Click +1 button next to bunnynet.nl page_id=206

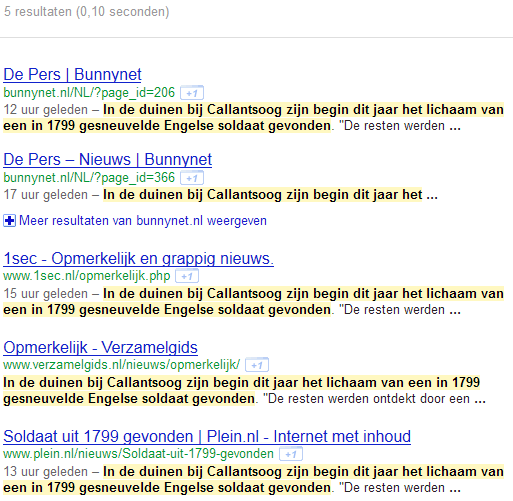192,93
